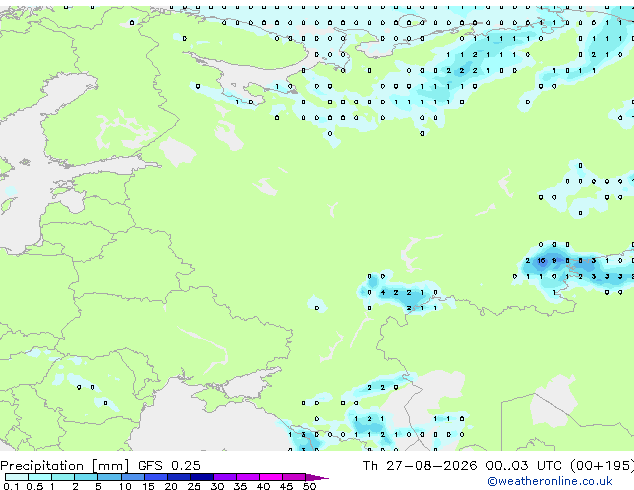Image resolution: width=634 pixels, height=490 pixels.
Task: Click the '4' precipitation value on the map
Action: point(383,292)
